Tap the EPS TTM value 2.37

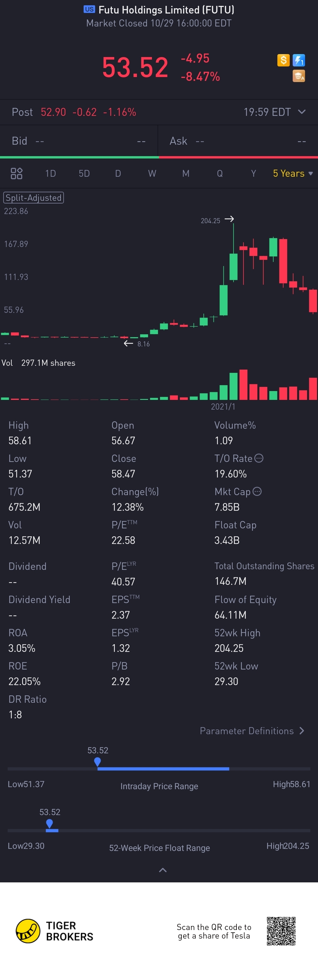pos(120,615)
